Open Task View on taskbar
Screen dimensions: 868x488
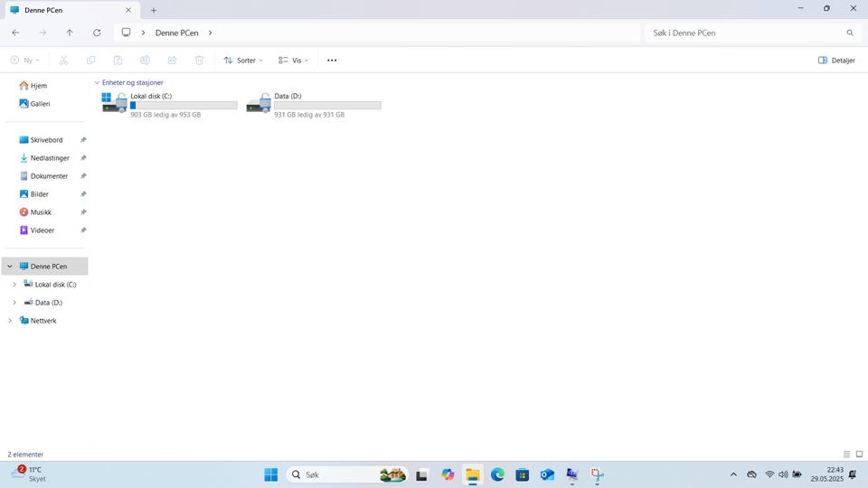point(422,474)
